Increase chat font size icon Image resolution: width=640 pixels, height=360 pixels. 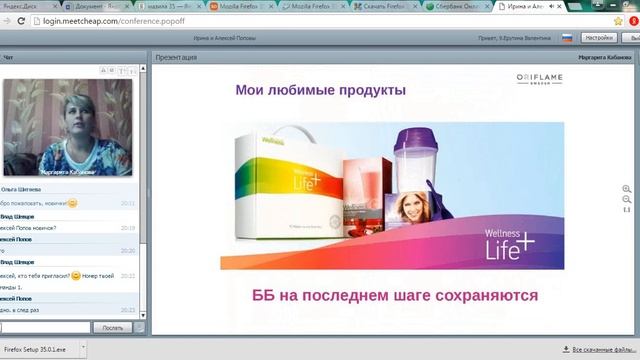(x=122, y=71)
